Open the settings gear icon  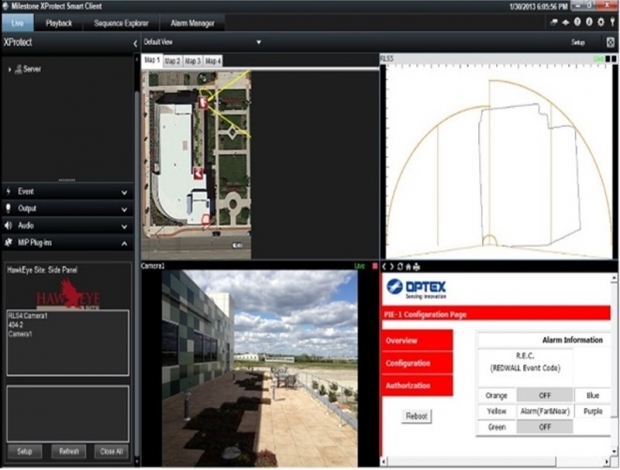click(x=601, y=22)
